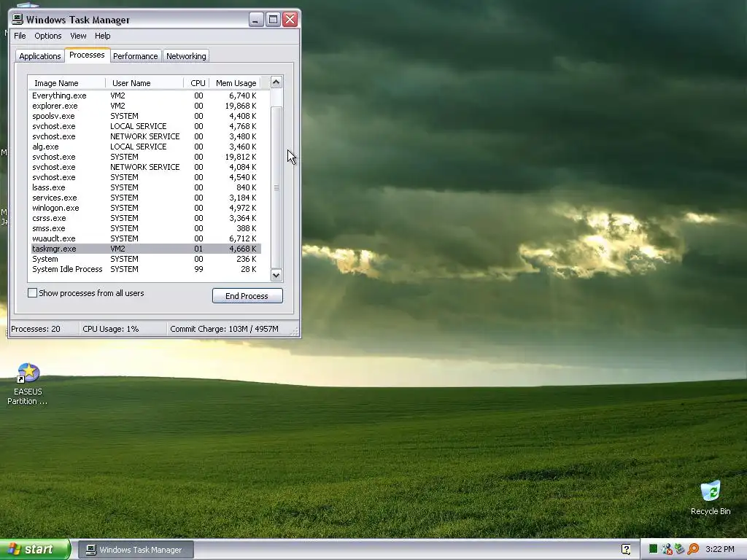Click the End Process button
Screen dimensions: 747x560
pos(247,296)
